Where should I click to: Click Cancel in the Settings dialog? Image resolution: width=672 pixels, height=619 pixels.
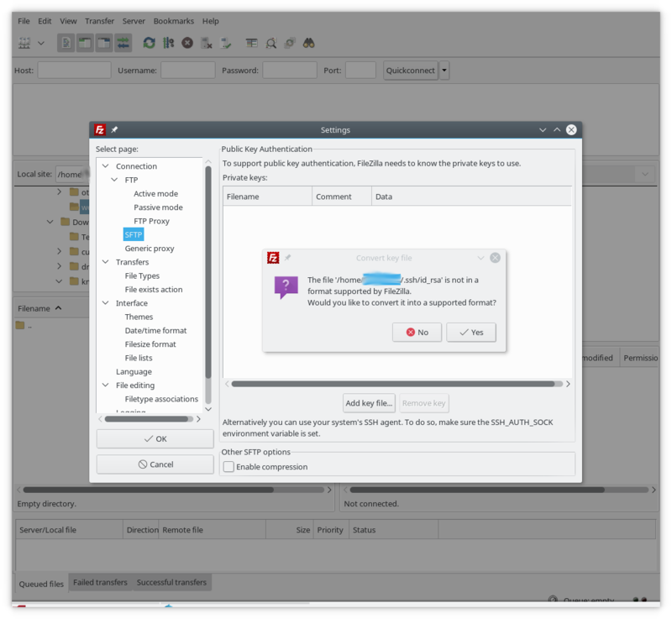(x=155, y=464)
